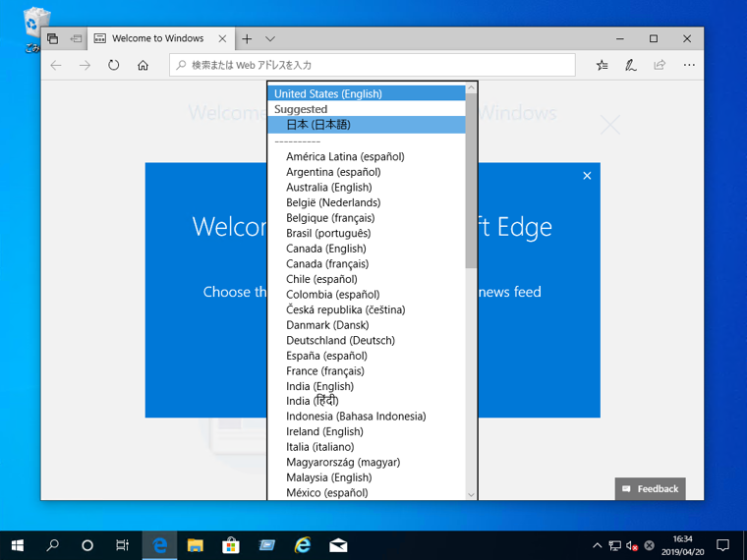
Task: Select Canada (English)
Action: 367,249
